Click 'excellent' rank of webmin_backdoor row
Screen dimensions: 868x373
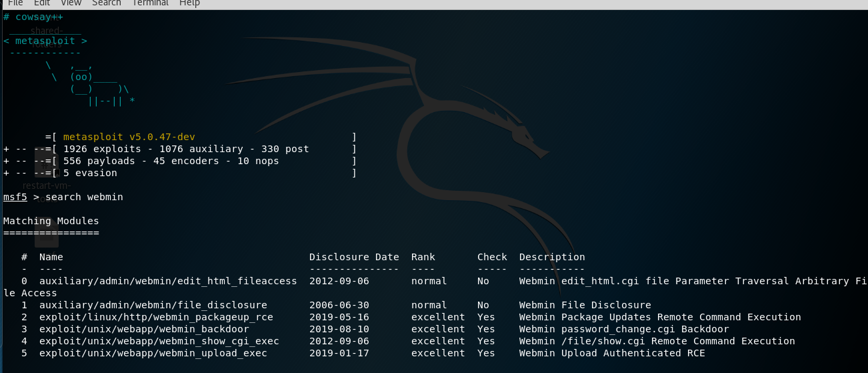coord(438,330)
